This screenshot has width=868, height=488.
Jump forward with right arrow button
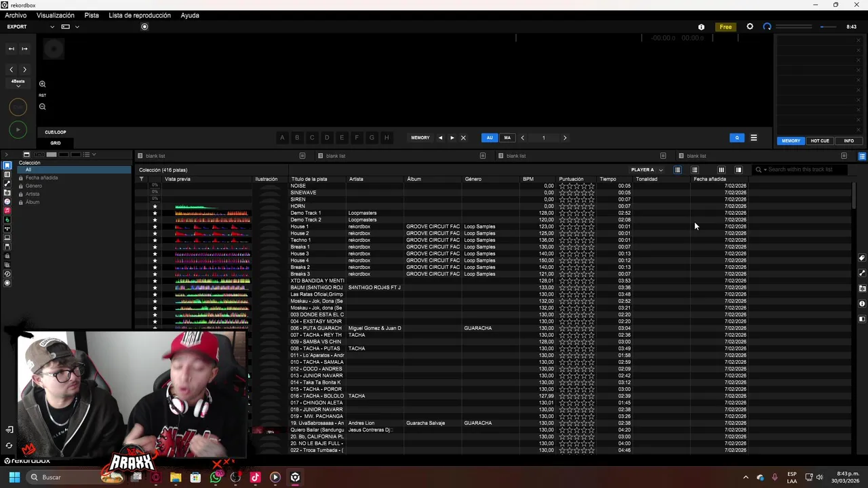24,69
